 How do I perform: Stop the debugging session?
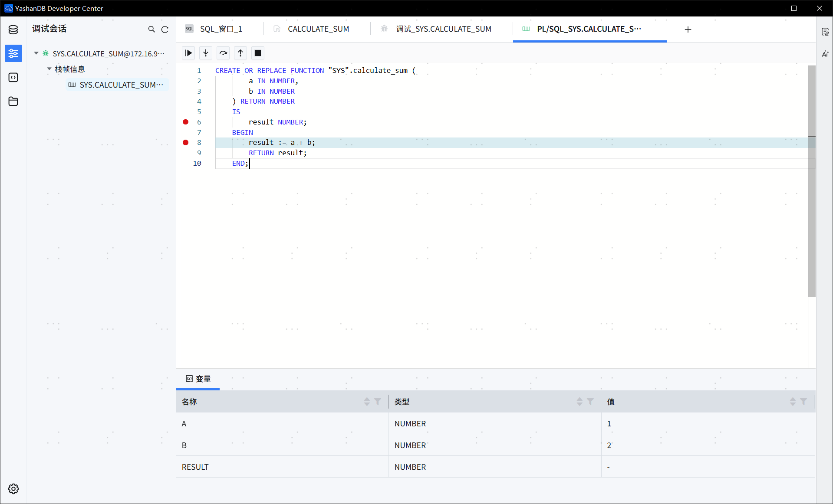[x=258, y=53]
